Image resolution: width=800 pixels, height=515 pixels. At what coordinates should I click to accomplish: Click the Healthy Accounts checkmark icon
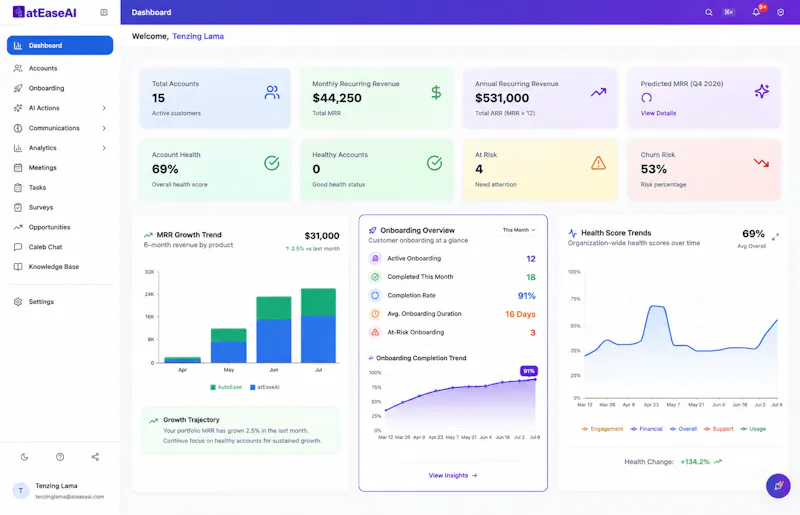434,163
